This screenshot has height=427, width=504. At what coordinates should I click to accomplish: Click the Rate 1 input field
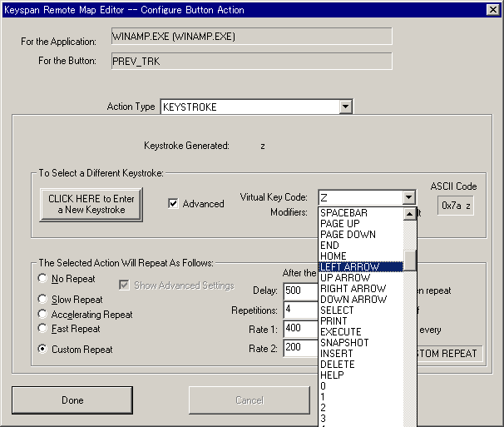tap(299, 329)
